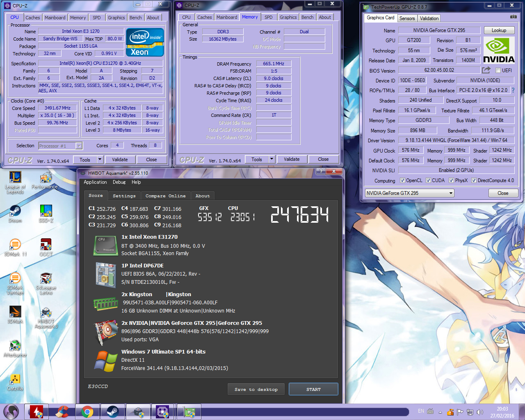The image size is (525, 420).
Task: Open CCleaner from the taskbar
Action: (x=62, y=412)
